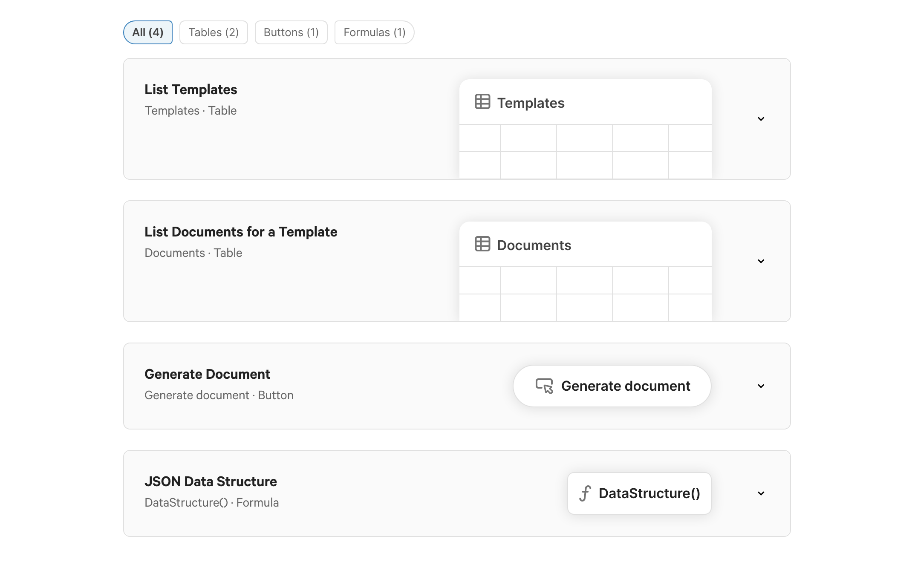Expand the List Documents for a Template card

(x=761, y=261)
